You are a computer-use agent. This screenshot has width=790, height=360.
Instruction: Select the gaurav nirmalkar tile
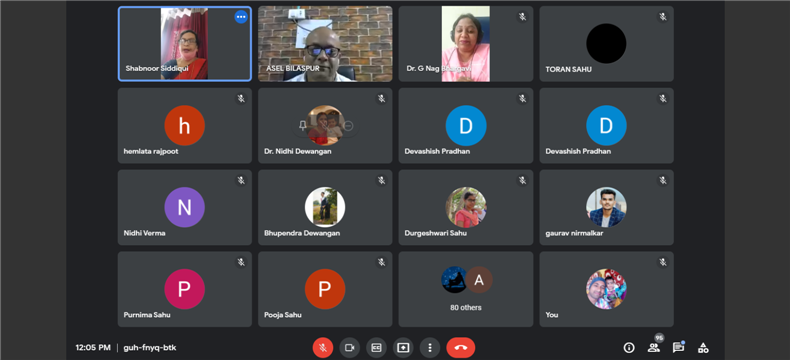point(606,207)
